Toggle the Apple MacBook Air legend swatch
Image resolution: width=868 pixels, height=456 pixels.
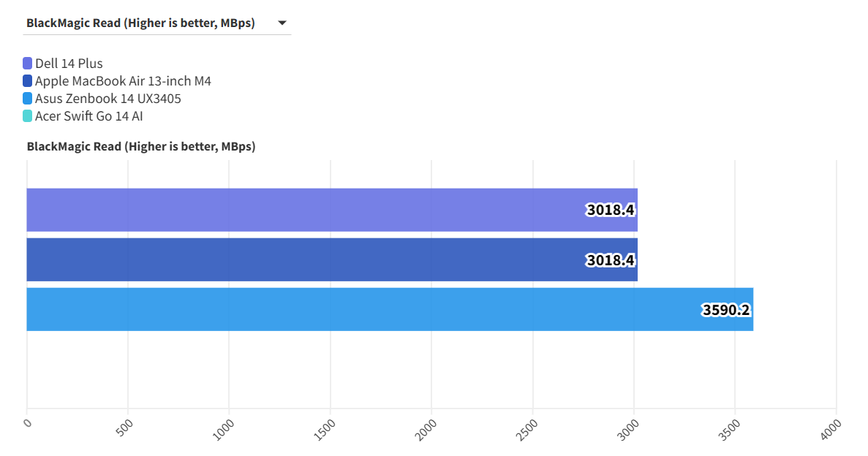pos(28,81)
